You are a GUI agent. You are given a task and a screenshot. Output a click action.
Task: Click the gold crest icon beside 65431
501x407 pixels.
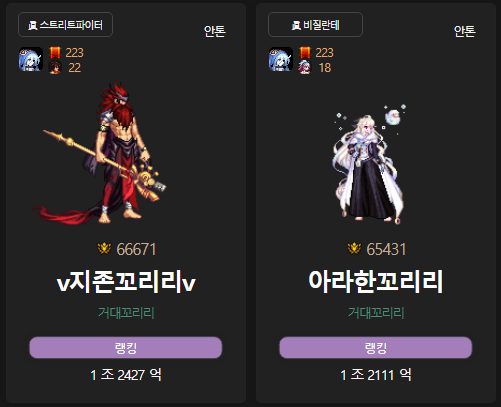coord(354,248)
